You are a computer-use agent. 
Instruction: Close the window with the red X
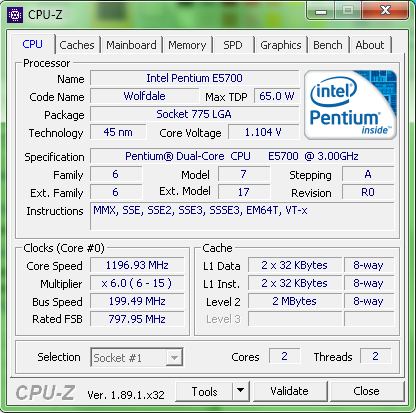coord(385,11)
